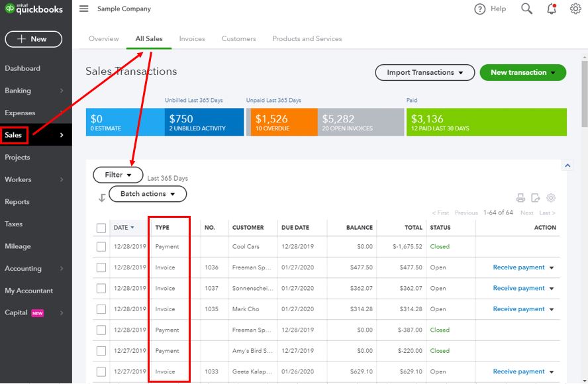
Task: Filter by $3,136 Paid Last 30 Days block
Action: pyautogui.click(x=487, y=122)
